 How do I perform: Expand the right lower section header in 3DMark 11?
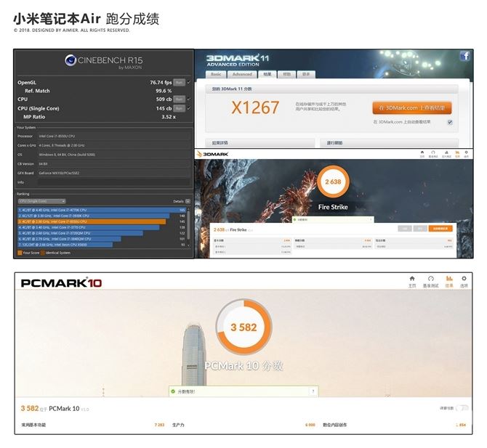click(x=389, y=143)
